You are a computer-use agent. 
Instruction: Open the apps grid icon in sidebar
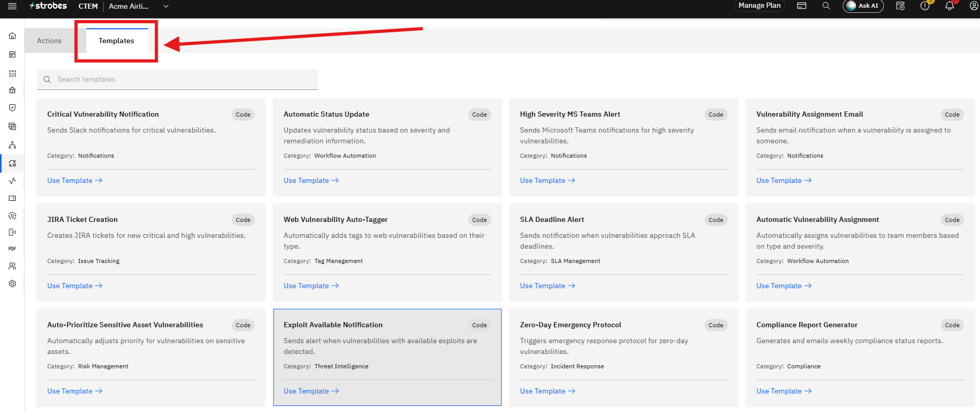[12, 73]
